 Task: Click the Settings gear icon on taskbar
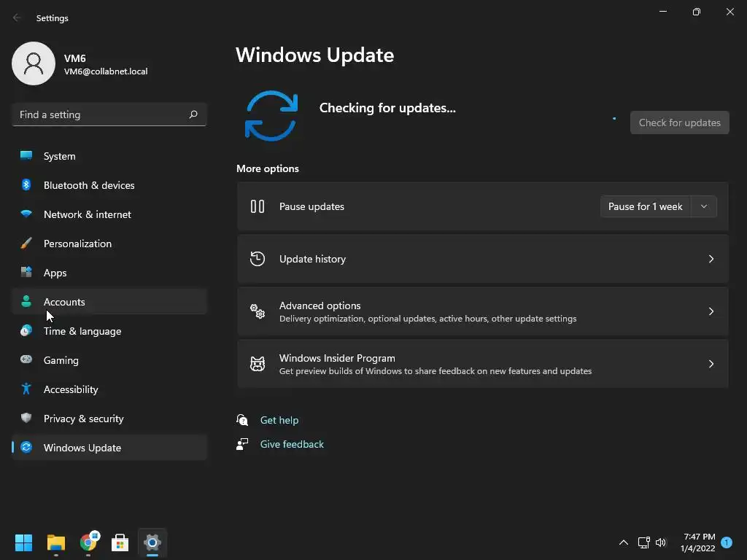pos(152,542)
